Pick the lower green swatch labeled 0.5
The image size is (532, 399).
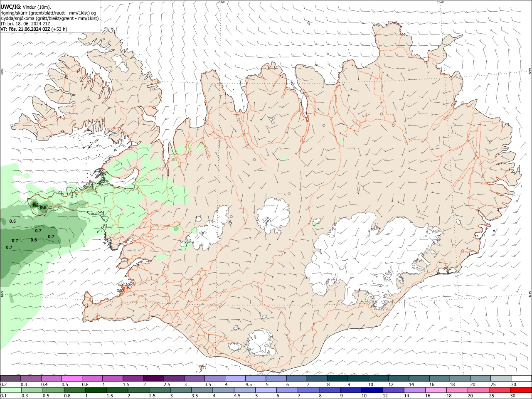54,390
